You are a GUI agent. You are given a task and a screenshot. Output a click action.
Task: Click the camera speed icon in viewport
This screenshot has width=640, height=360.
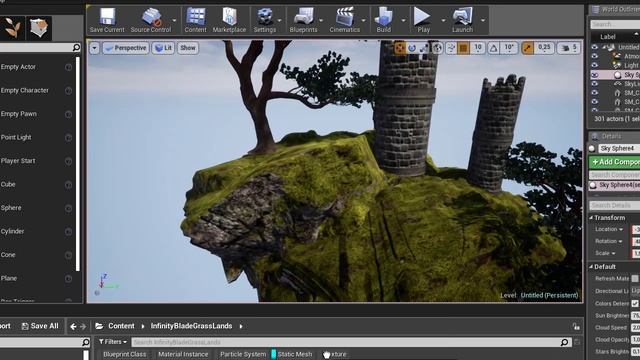pyautogui.click(x=565, y=48)
